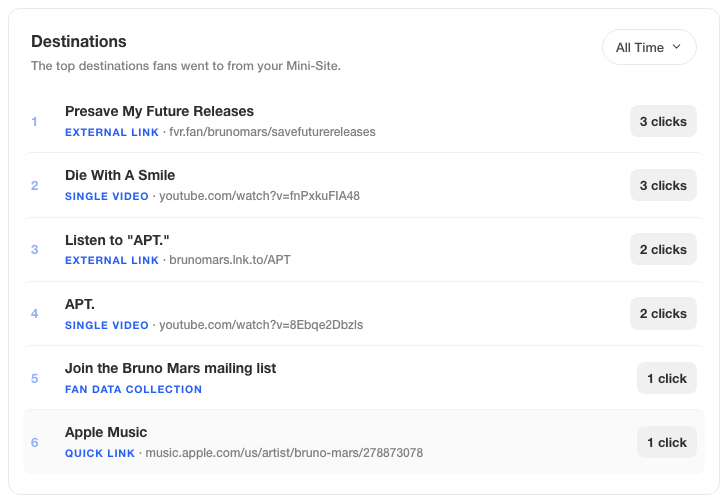The image size is (728, 503).
Task: Open the All Time period dropdown
Action: (649, 47)
